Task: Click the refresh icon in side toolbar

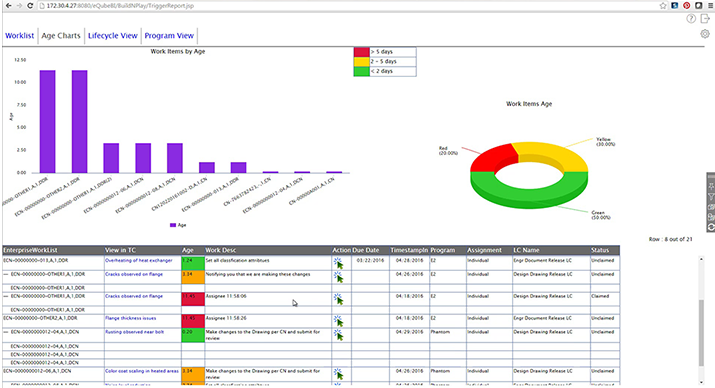Action: click(x=711, y=227)
